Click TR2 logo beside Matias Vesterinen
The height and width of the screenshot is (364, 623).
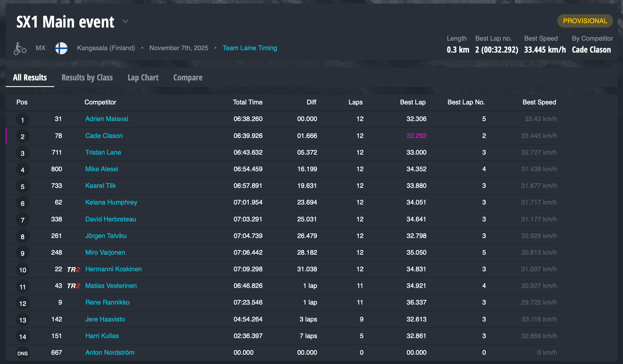pyautogui.click(x=74, y=286)
